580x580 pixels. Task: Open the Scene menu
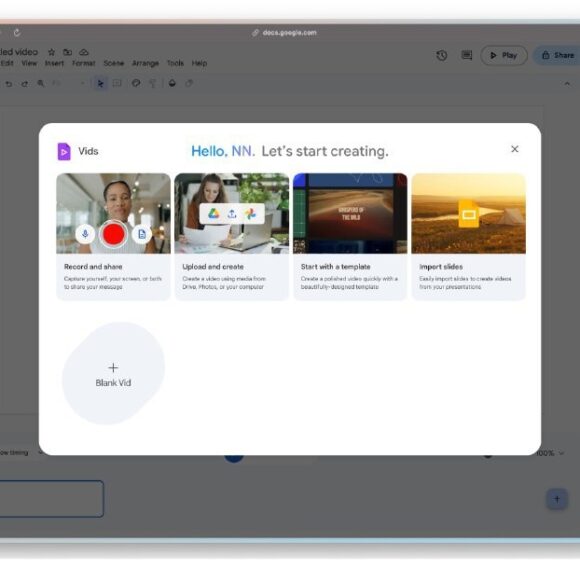coord(114,63)
